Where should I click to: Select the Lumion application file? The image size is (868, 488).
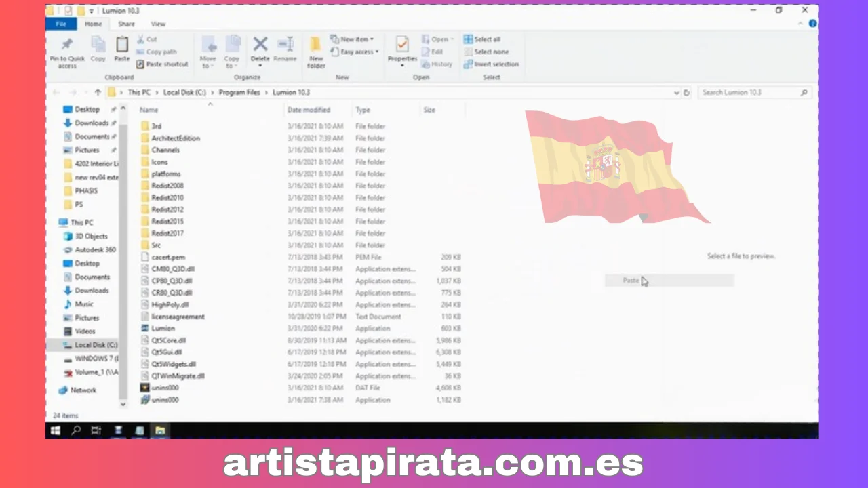coord(163,329)
